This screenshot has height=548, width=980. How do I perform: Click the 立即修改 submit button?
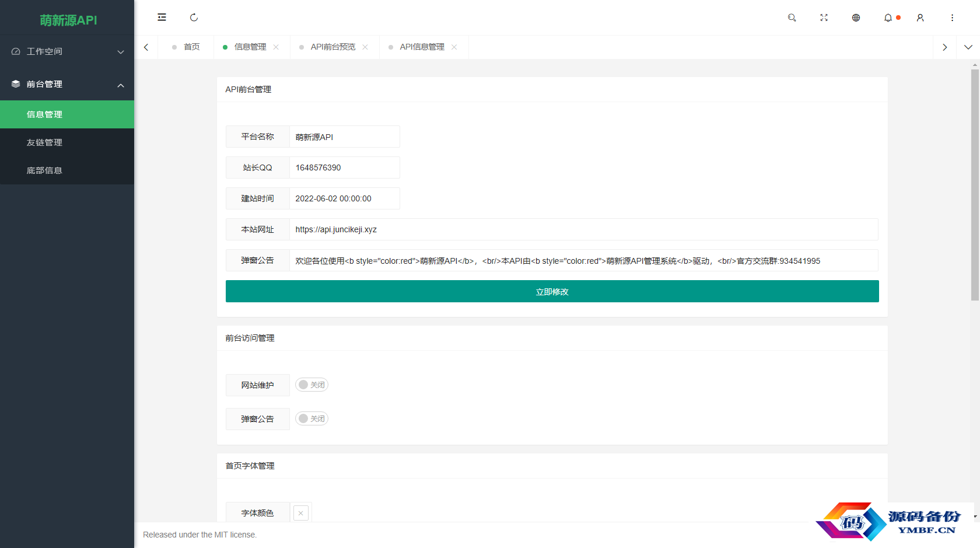(552, 291)
